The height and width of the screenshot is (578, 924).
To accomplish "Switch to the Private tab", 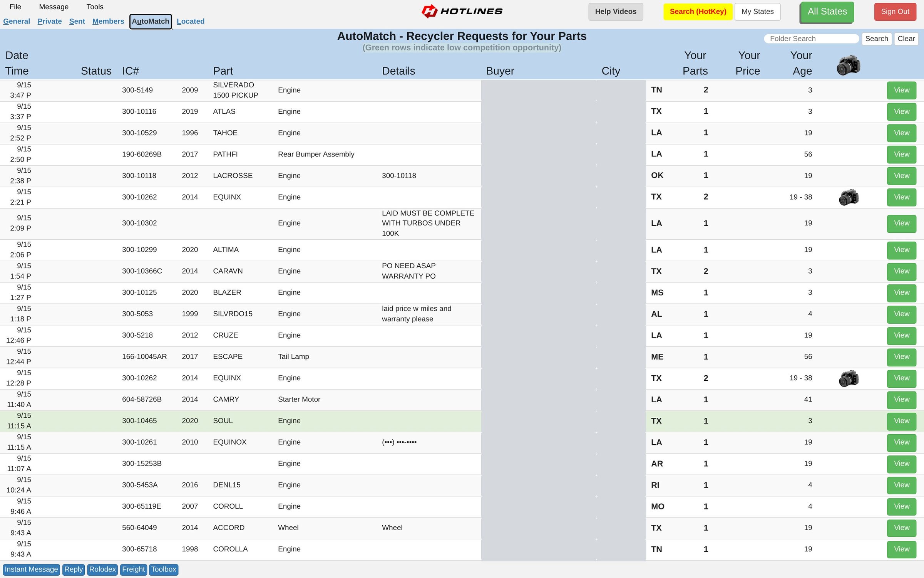I will [50, 21].
